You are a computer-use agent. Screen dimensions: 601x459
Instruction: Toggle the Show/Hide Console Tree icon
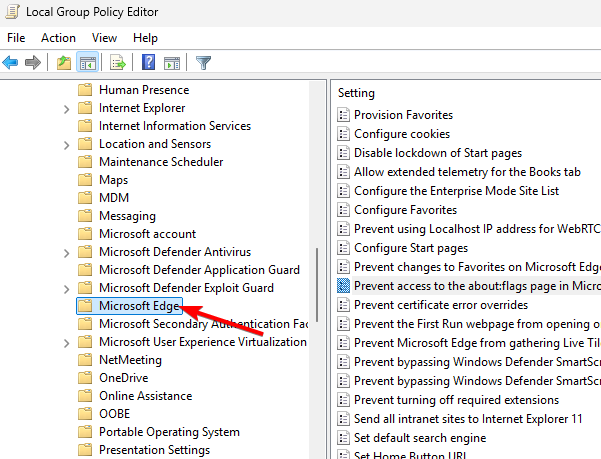(x=87, y=62)
